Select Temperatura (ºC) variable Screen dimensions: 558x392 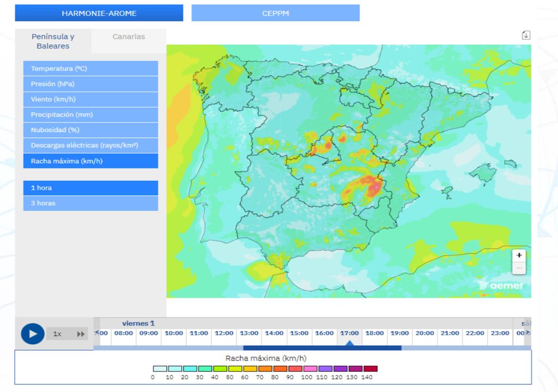[x=91, y=68]
